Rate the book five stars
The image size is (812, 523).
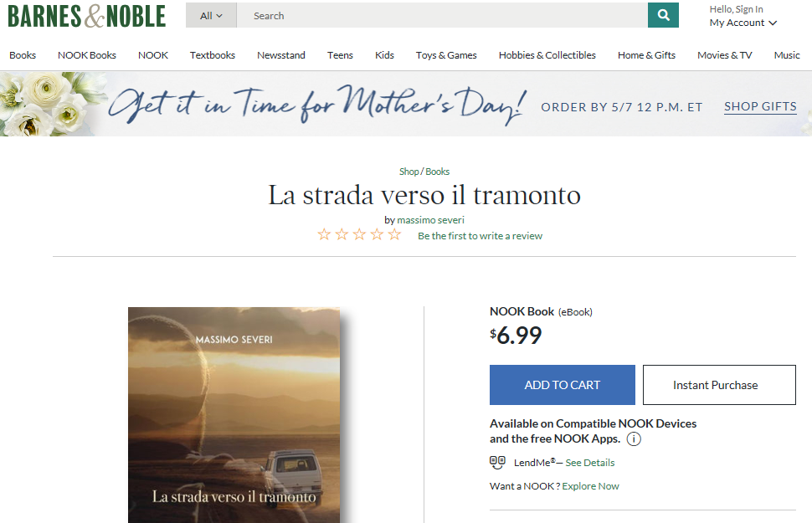pyautogui.click(x=394, y=234)
